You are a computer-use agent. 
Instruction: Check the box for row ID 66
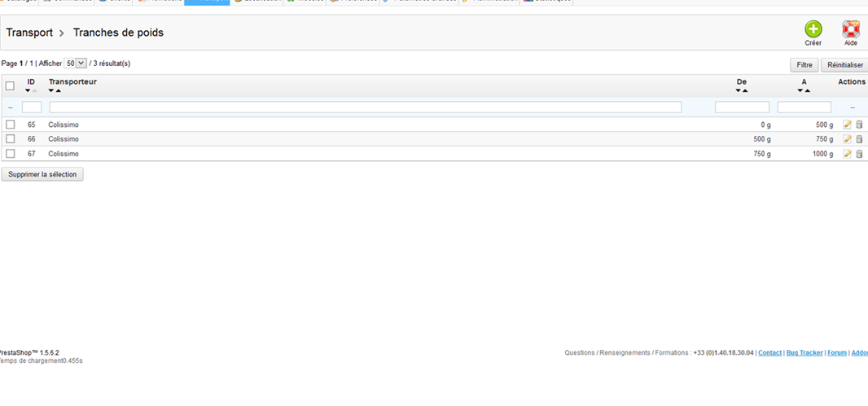click(10, 139)
